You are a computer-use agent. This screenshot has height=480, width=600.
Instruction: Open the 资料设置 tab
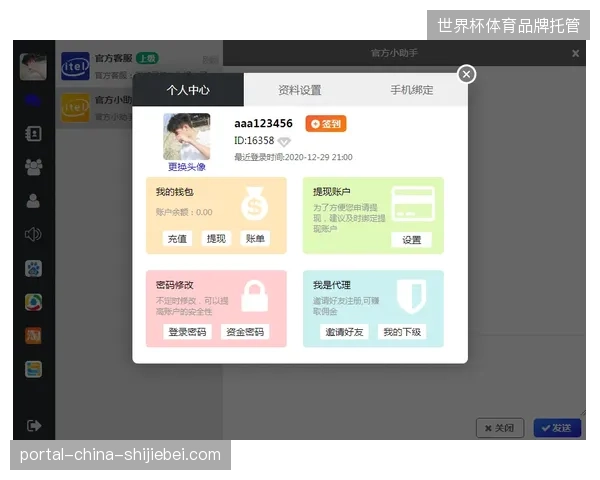[x=299, y=90]
